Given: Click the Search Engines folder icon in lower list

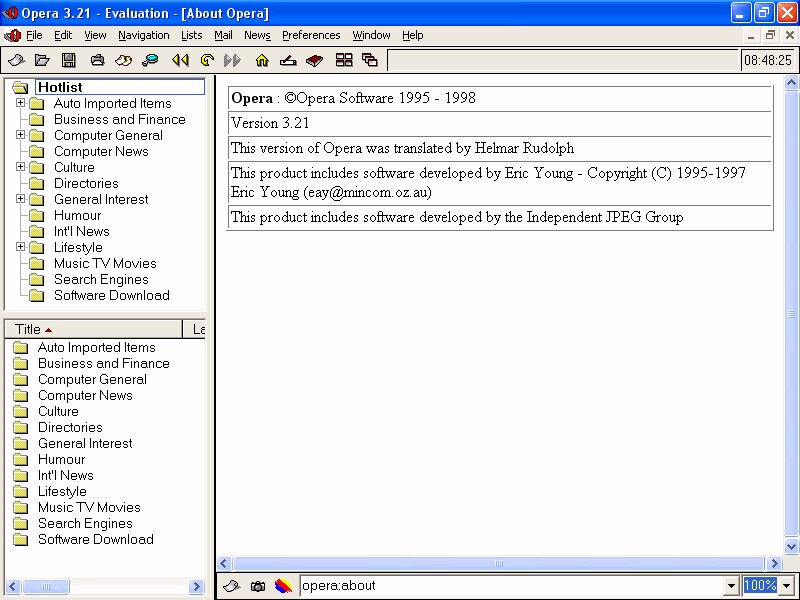Looking at the screenshot, I should [x=20, y=523].
